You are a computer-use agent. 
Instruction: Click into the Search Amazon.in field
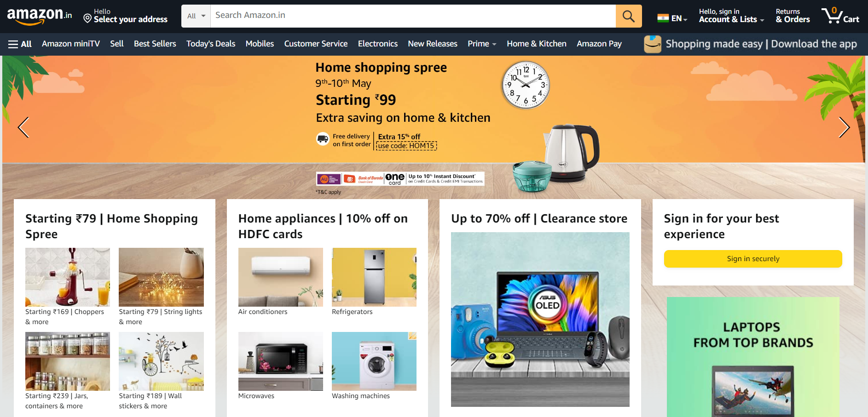click(x=413, y=16)
